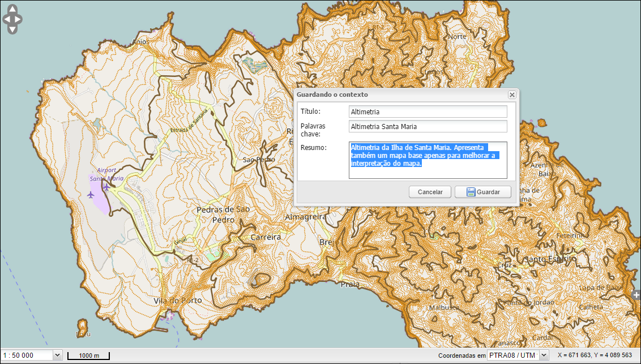Click the floppy disk save icon
This screenshot has height=364, width=641.
[471, 192]
